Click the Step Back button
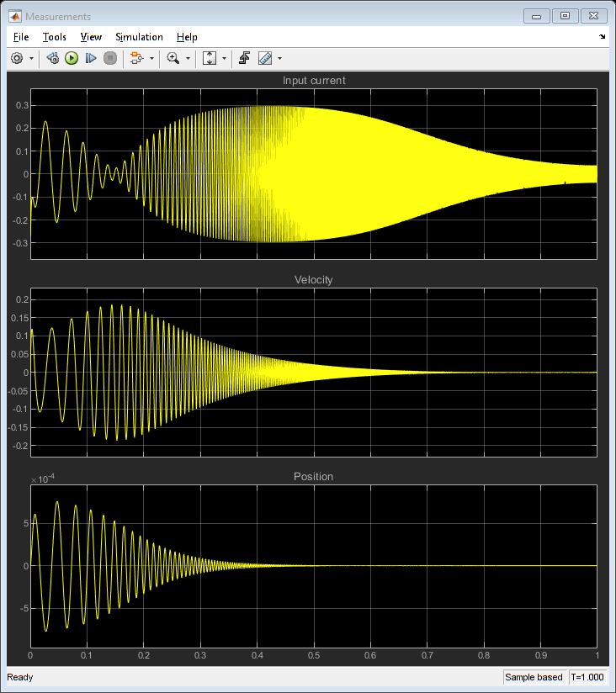The height and width of the screenshot is (693, 616). tap(52, 58)
